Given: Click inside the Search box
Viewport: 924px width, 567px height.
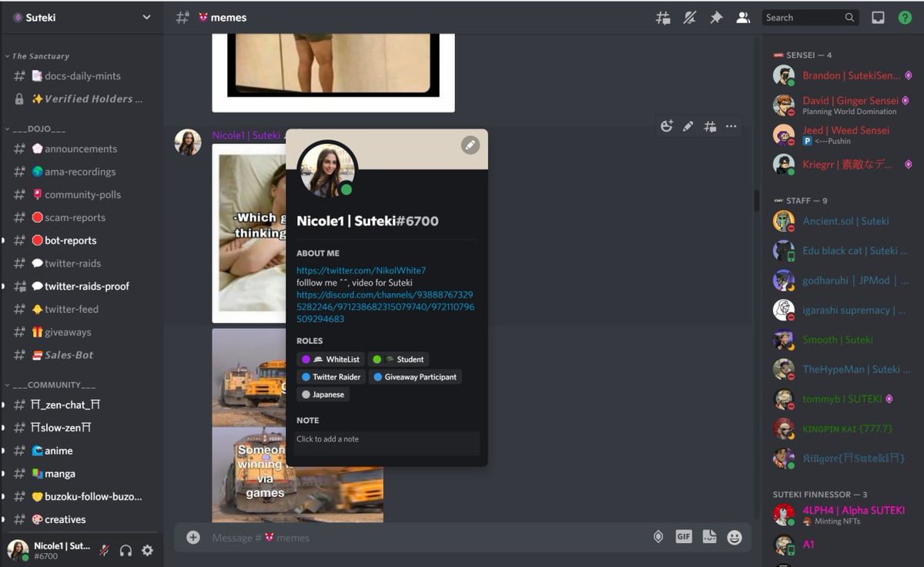Looking at the screenshot, I should tap(810, 18).
